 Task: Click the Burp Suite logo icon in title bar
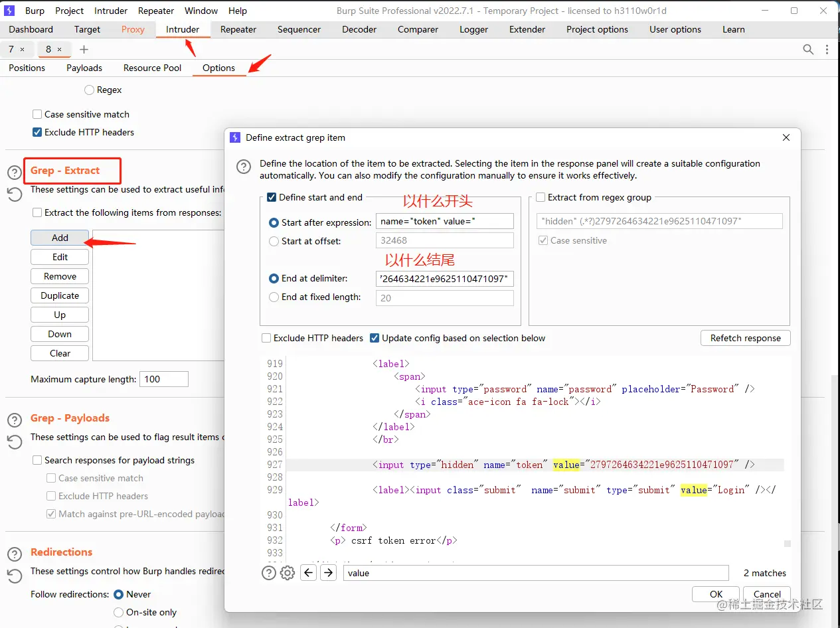(10, 11)
